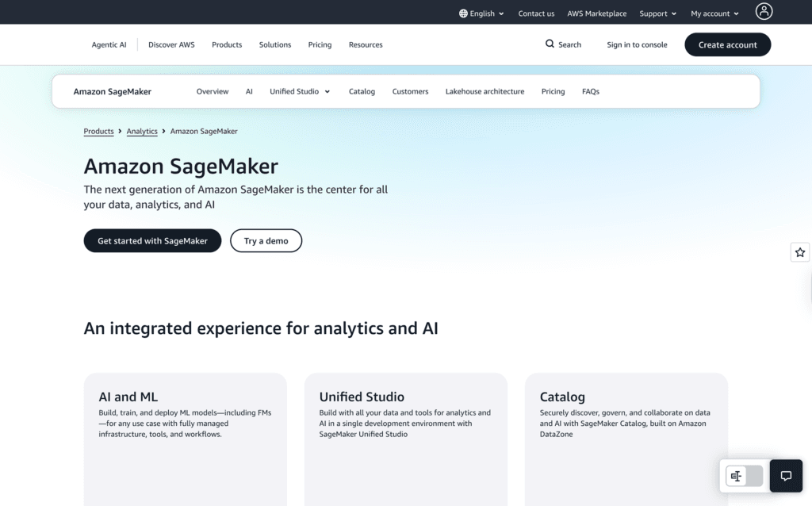
Task: Click the magnifying glass search icon
Action: click(x=550, y=44)
